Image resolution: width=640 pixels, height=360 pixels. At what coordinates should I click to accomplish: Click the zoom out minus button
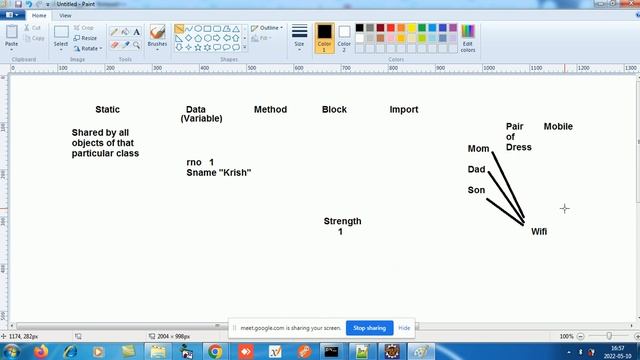[580, 336]
